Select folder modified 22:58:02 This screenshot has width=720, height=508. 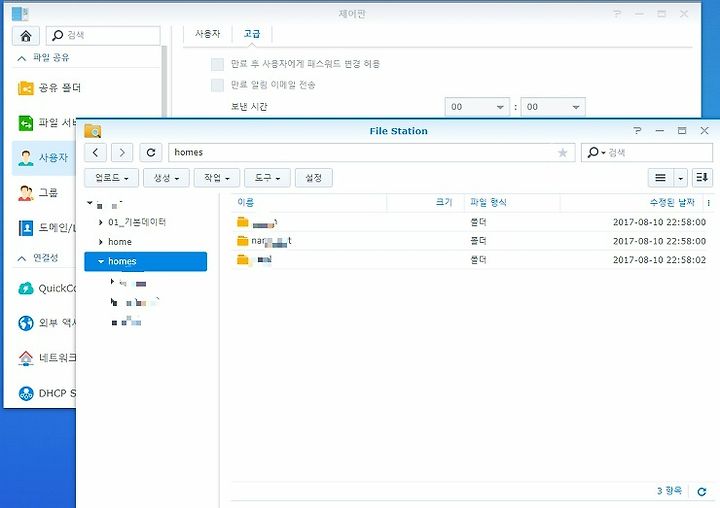tap(470, 260)
